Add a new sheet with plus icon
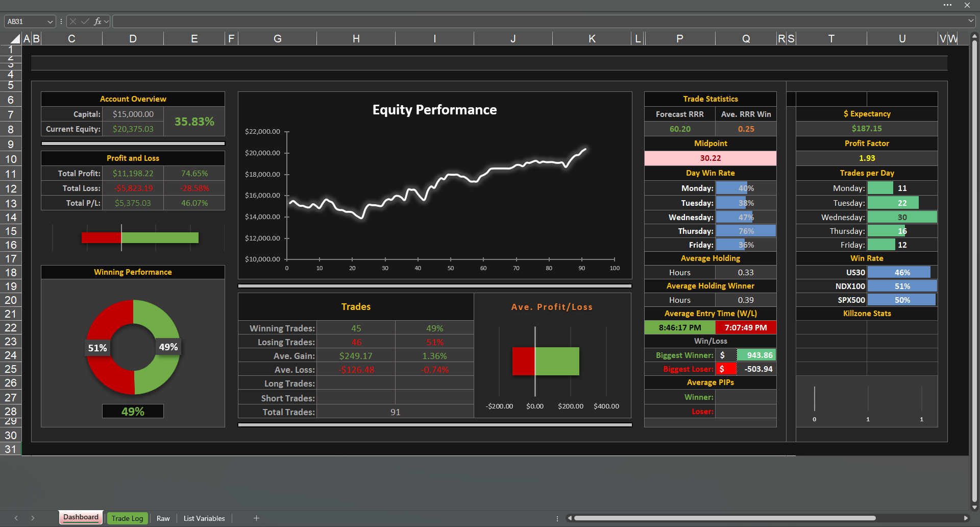 [x=256, y=518]
